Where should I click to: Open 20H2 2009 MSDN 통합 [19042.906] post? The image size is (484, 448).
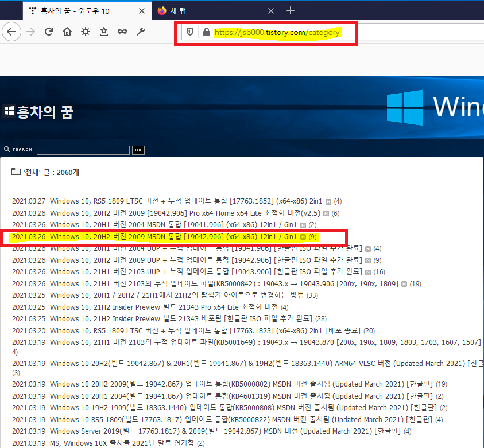[173, 237]
